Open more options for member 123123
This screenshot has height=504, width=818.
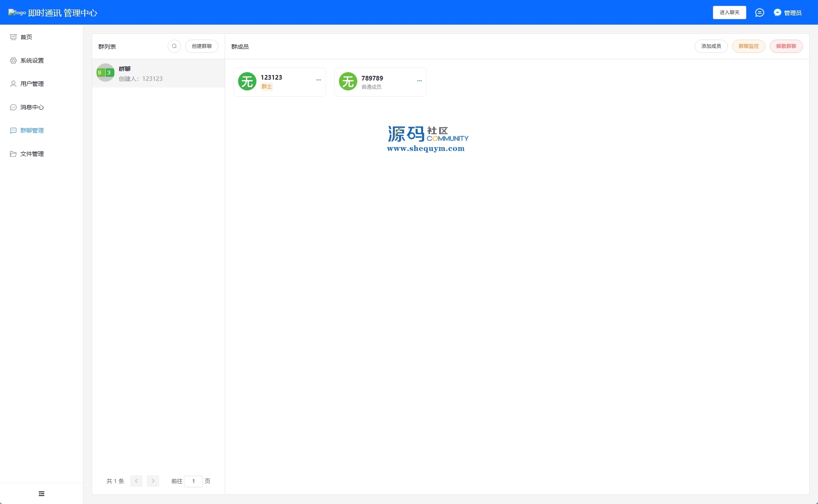pyautogui.click(x=319, y=80)
